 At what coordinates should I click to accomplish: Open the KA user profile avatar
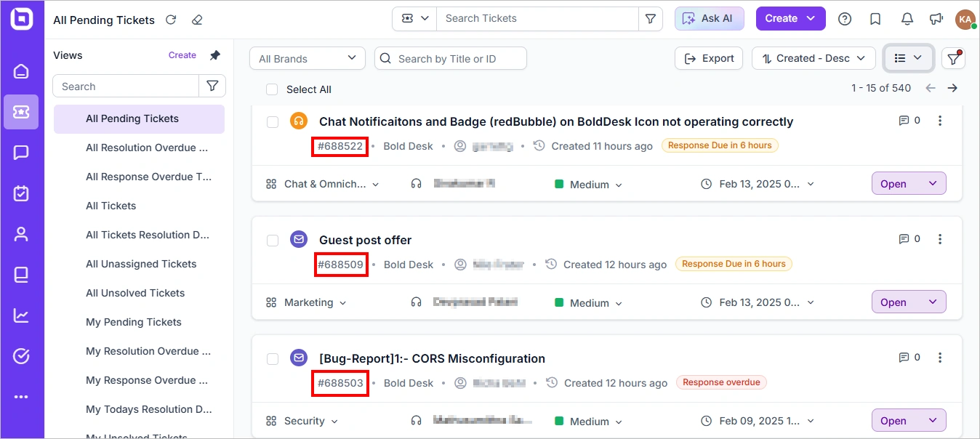click(x=965, y=19)
